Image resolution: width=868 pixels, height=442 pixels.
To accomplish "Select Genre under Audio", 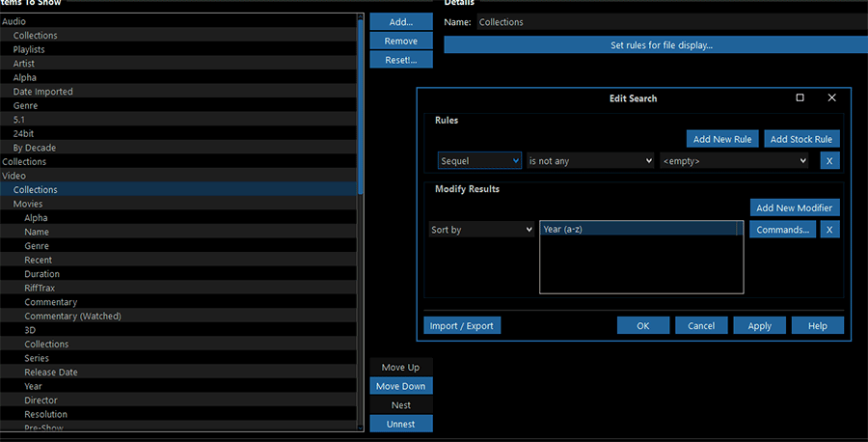I will tap(178, 105).
